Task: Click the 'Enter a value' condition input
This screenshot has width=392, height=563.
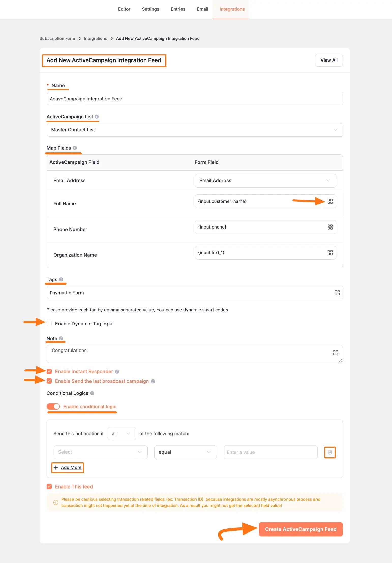Action: pyautogui.click(x=270, y=452)
